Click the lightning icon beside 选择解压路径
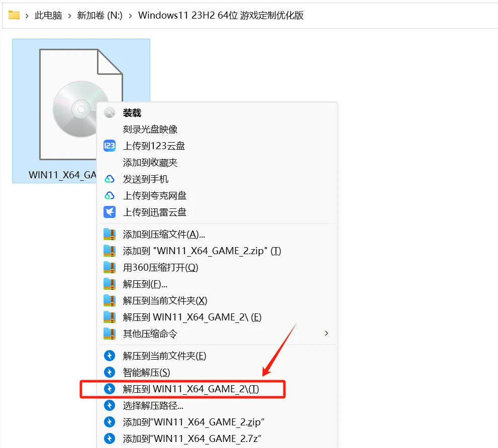 click(x=110, y=405)
